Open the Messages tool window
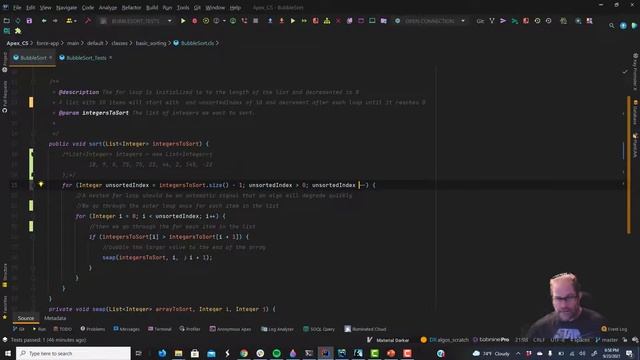The height and width of the screenshot is (360, 640). 126,329
